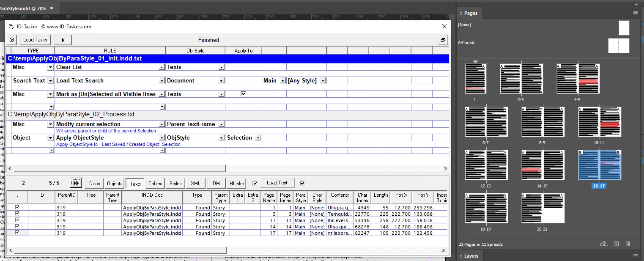Click the Edit page size icon
Screen dimensions: 644x261
click(x=605, y=244)
